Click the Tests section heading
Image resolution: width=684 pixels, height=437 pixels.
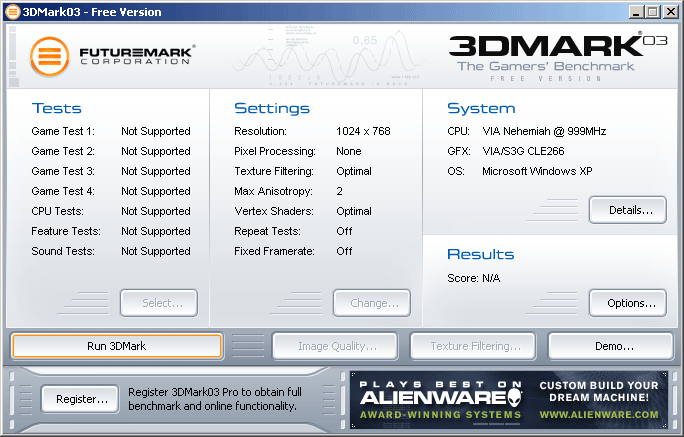pos(57,108)
